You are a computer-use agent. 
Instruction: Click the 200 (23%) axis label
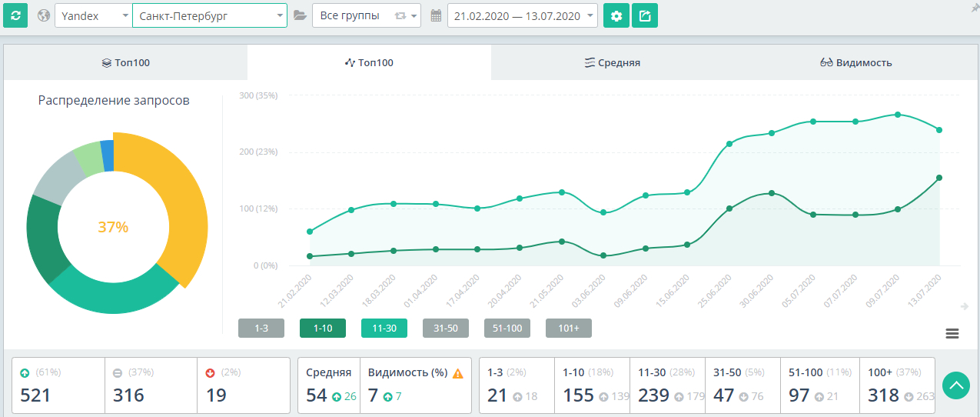pos(257,152)
